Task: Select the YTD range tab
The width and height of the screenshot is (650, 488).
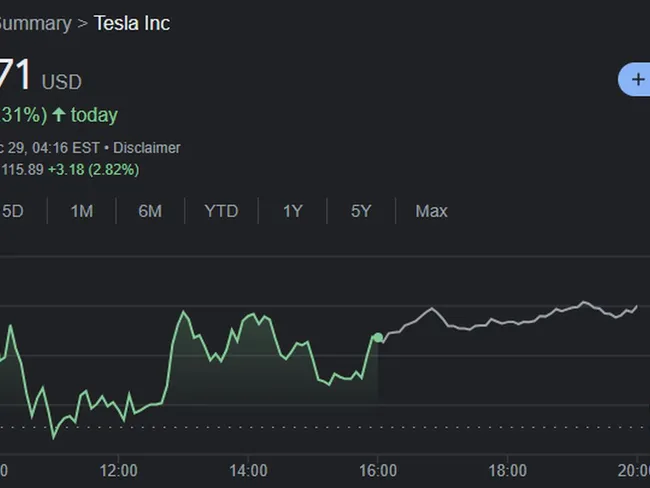Action: (221, 211)
